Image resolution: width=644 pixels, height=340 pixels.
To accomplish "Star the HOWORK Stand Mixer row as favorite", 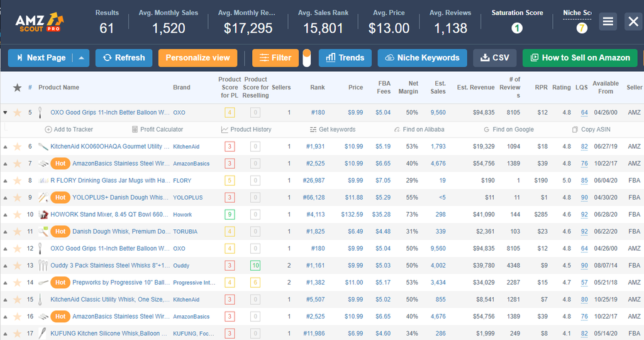I will (x=18, y=215).
